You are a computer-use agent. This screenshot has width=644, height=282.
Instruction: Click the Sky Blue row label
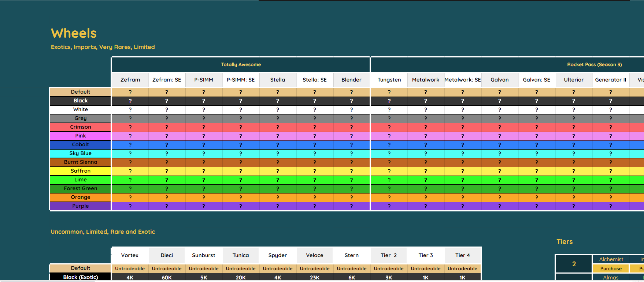pyautogui.click(x=80, y=153)
